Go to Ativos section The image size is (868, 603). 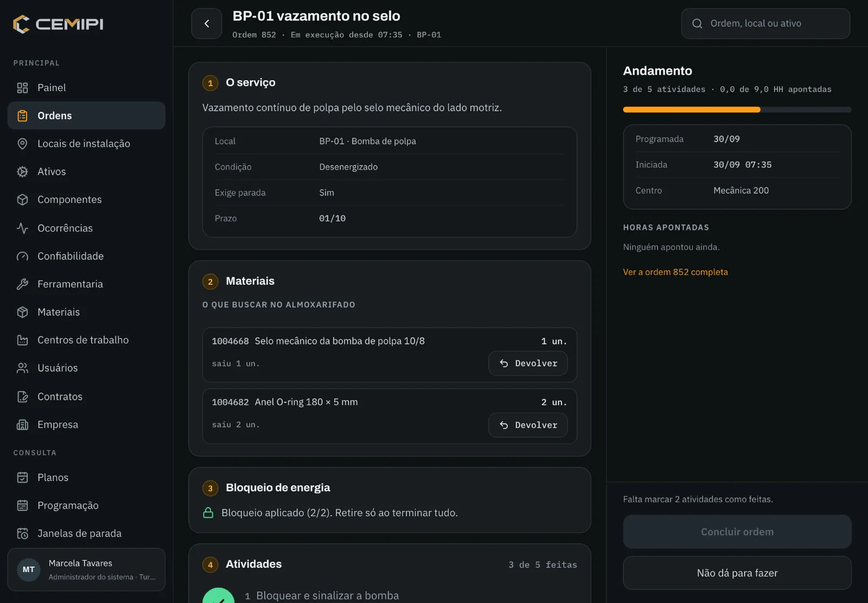click(x=86, y=171)
